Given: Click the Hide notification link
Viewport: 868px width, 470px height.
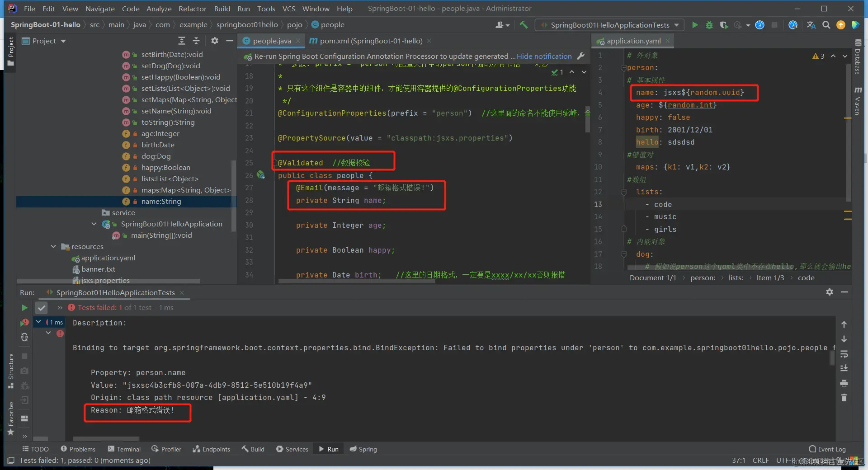Looking at the screenshot, I should pyautogui.click(x=544, y=56).
